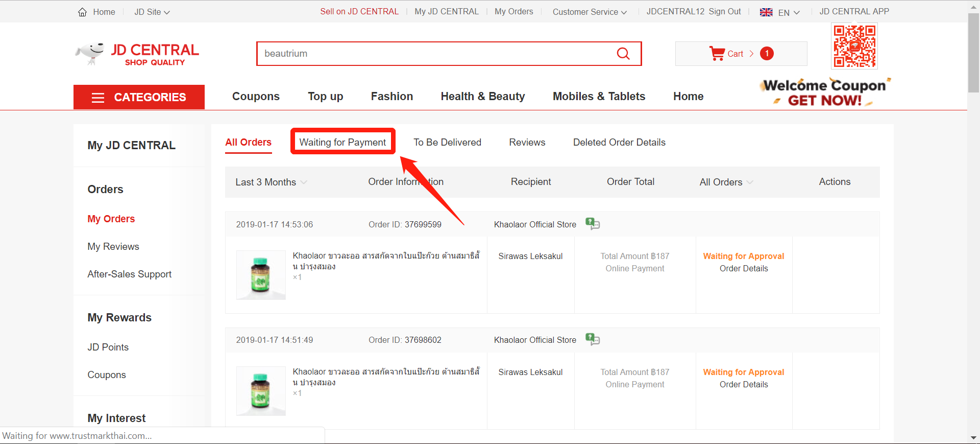Open the Reviews tab
This screenshot has height=444, width=980.
click(527, 142)
